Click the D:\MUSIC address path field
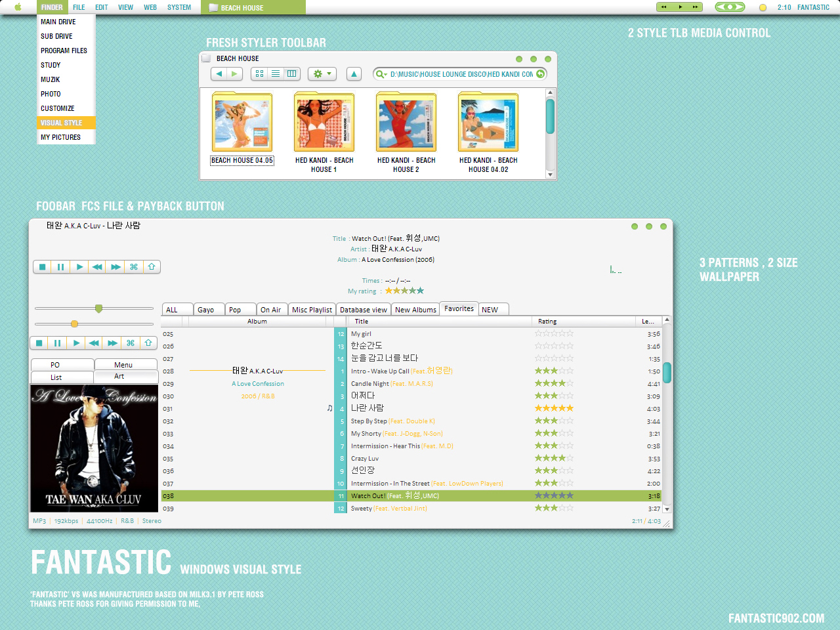Viewport: 840px width, 630px height. click(x=461, y=74)
